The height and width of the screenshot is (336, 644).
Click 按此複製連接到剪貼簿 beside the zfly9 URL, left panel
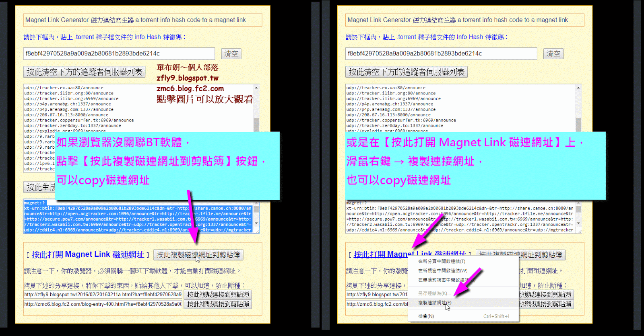point(218,295)
